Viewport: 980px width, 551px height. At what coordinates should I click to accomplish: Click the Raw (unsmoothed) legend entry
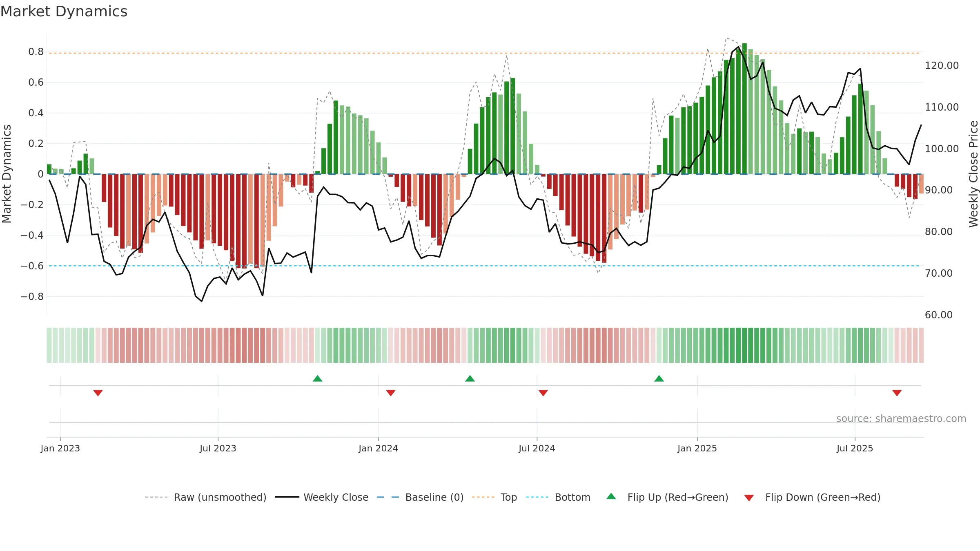pyautogui.click(x=205, y=497)
